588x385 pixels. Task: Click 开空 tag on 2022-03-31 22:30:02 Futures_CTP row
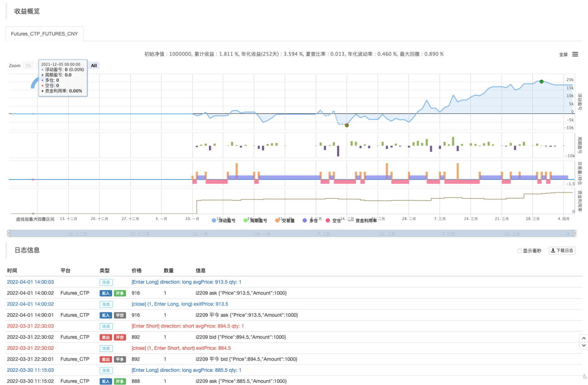tap(120, 337)
